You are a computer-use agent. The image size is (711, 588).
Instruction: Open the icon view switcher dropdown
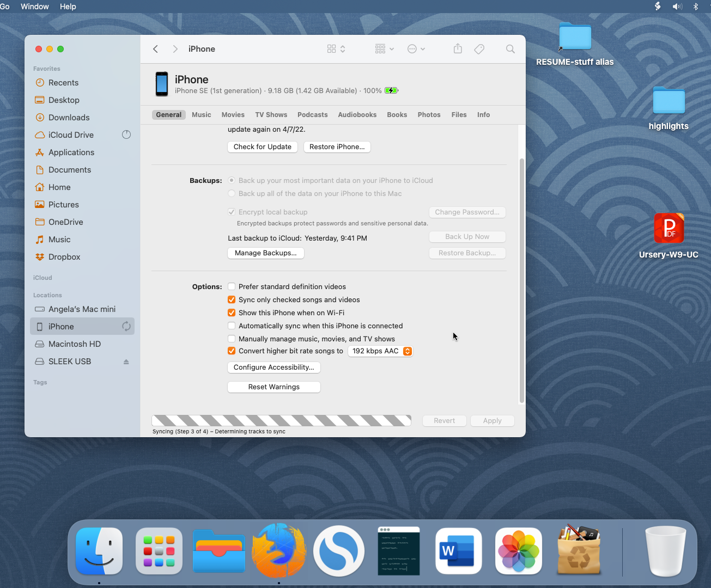tap(336, 49)
